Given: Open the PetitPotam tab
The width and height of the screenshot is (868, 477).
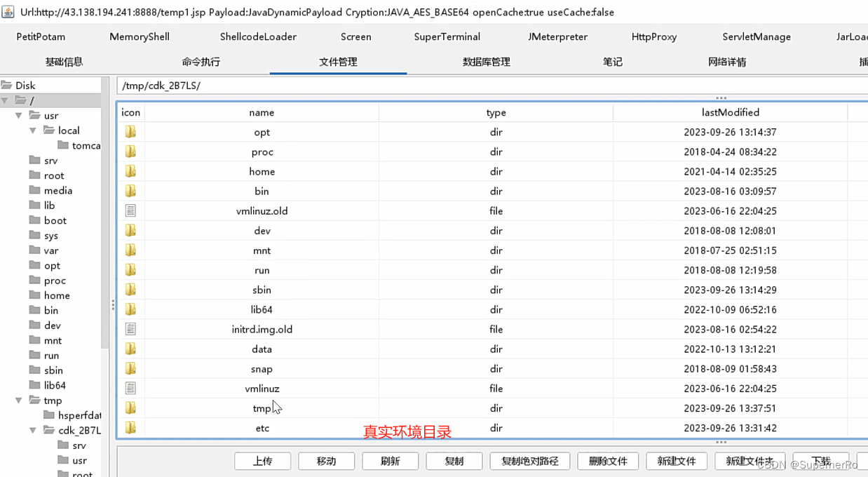Looking at the screenshot, I should (41, 36).
